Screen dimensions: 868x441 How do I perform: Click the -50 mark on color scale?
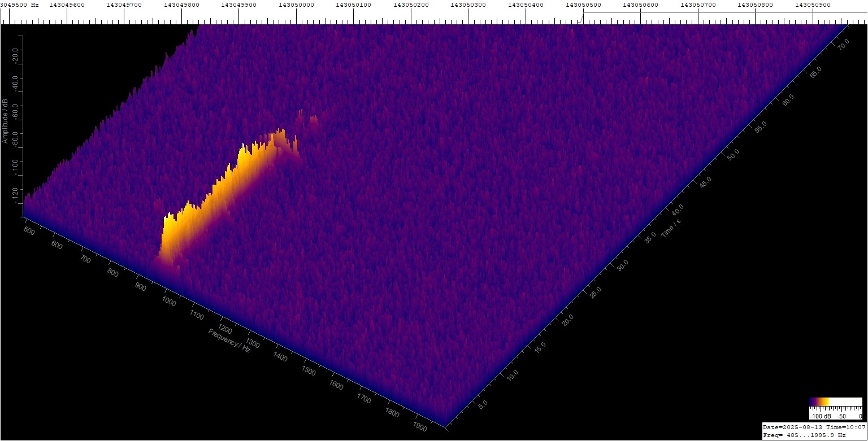pyautogui.click(x=841, y=416)
